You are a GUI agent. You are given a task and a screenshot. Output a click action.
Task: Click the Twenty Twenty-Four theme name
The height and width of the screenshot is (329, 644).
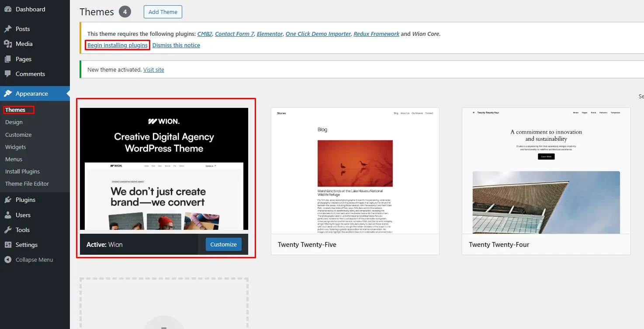tap(499, 245)
